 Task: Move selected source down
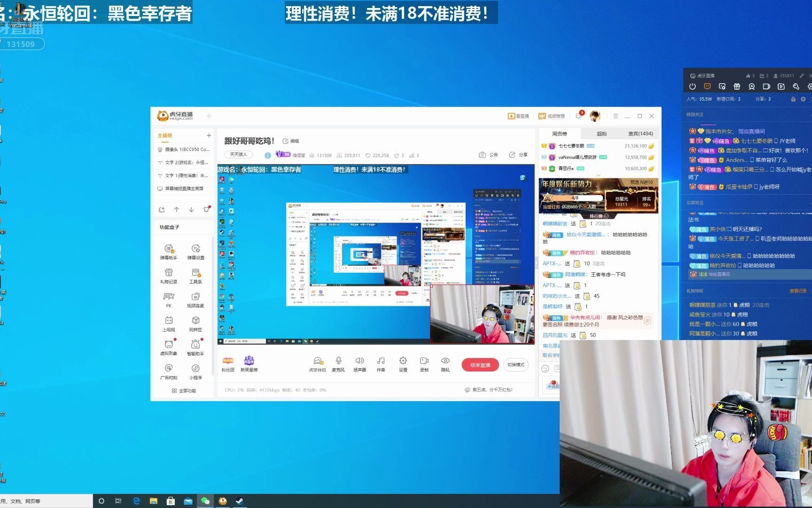point(191,210)
